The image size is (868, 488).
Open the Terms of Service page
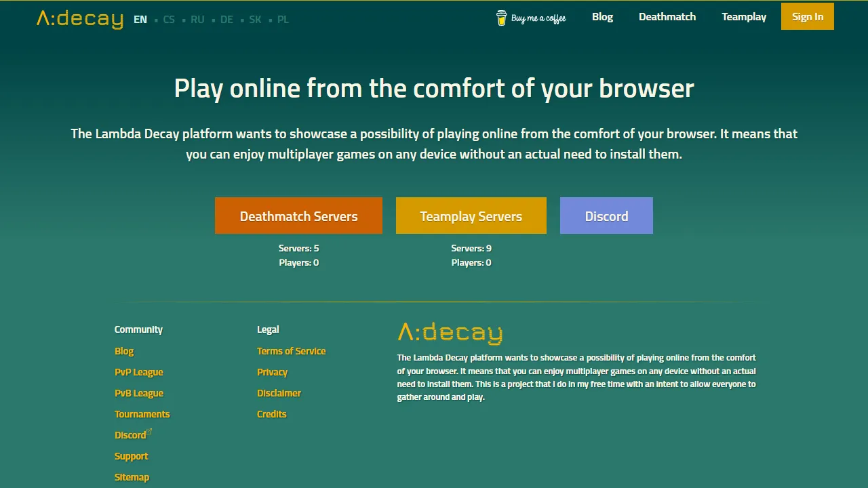[292, 350]
